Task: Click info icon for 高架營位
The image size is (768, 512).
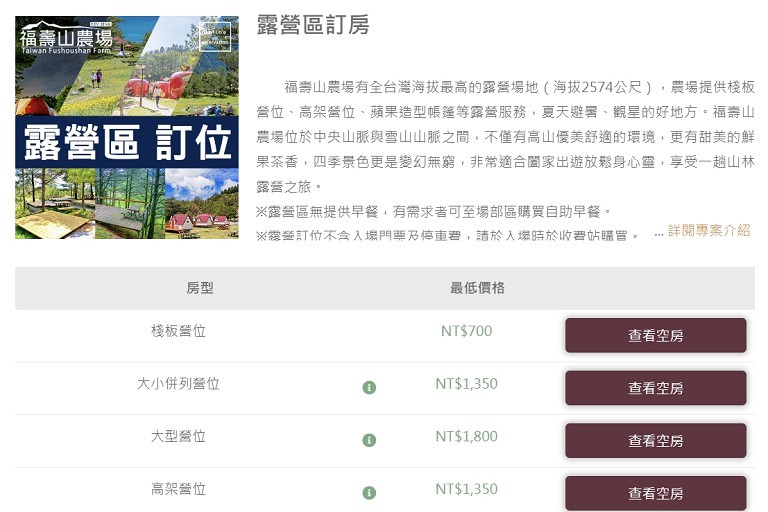Action: click(x=369, y=492)
